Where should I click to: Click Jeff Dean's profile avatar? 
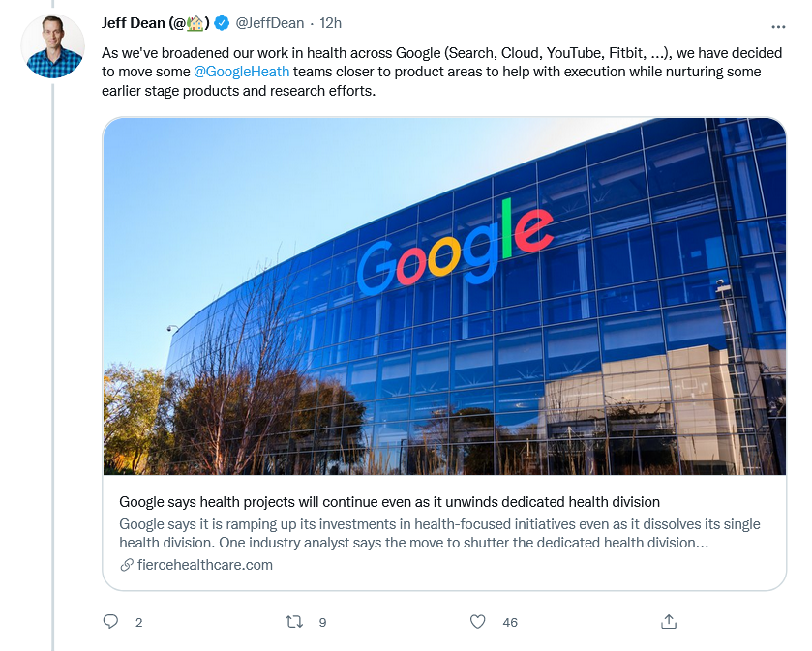(x=53, y=46)
